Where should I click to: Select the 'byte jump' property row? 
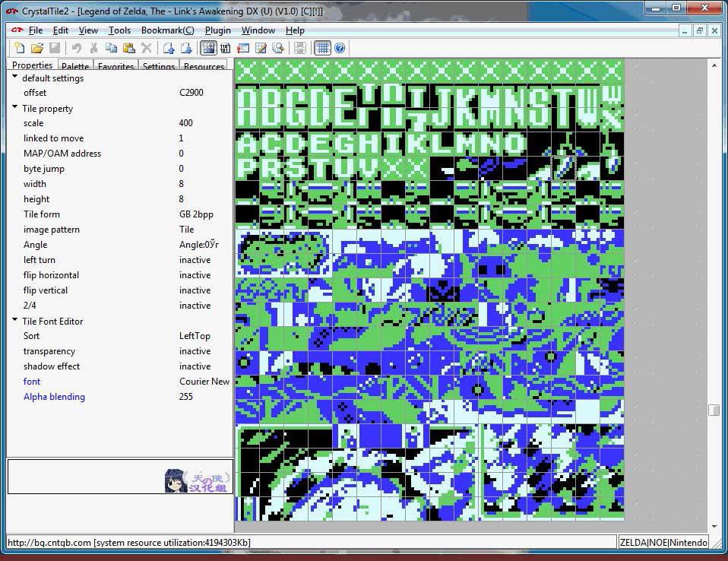[x=120, y=169]
